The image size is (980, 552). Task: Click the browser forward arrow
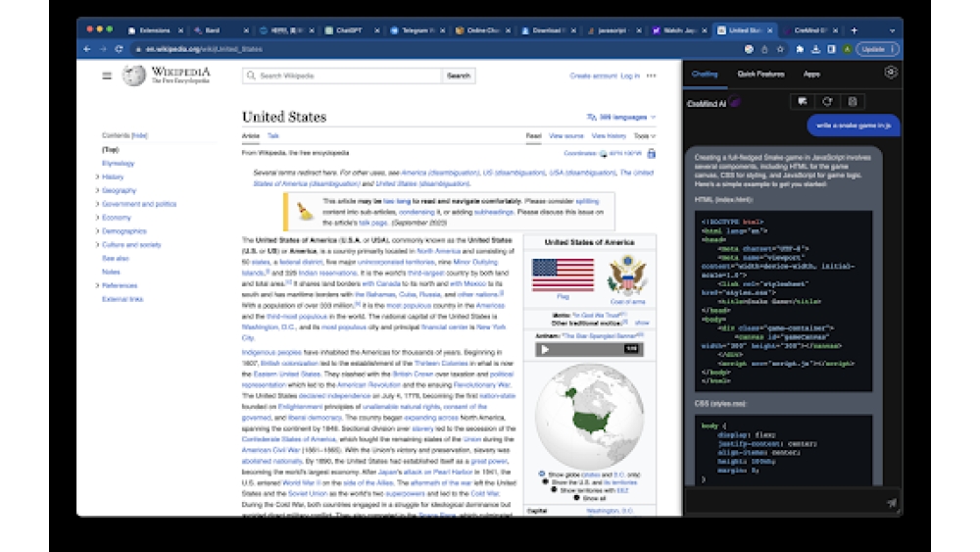[x=103, y=49]
